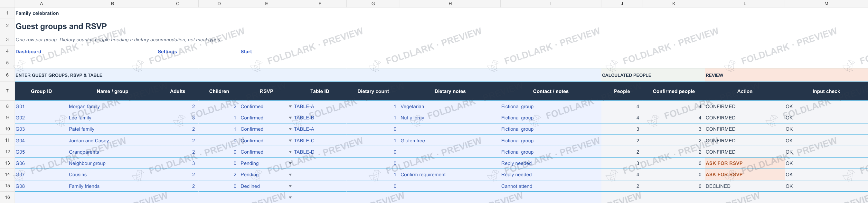Click the Input check column heading
The height and width of the screenshot is (203, 868).
tap(826, 91)
